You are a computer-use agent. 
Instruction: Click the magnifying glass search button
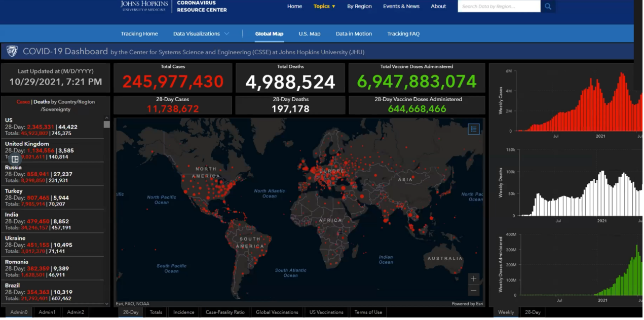(x=548, y=7)
